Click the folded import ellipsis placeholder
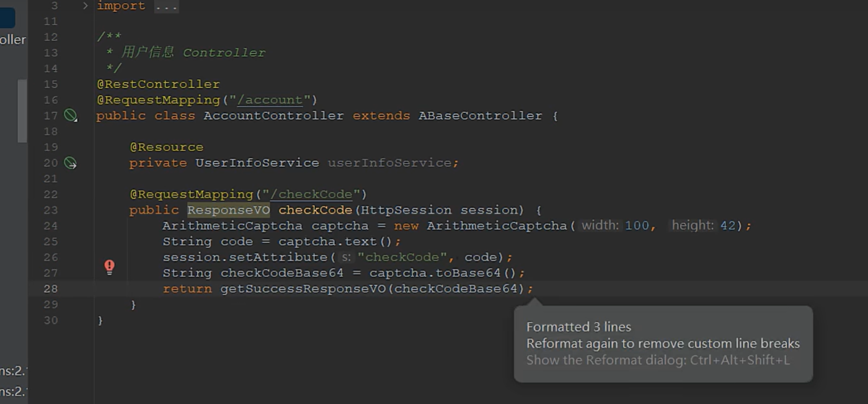This screenshot has width=868, height=404. coord(166,6)
